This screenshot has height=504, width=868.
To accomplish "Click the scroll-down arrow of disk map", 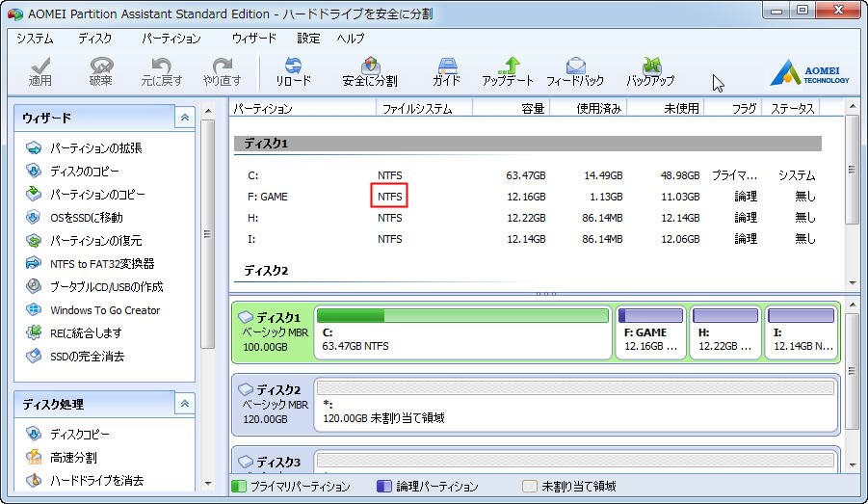I will [853, 465].
